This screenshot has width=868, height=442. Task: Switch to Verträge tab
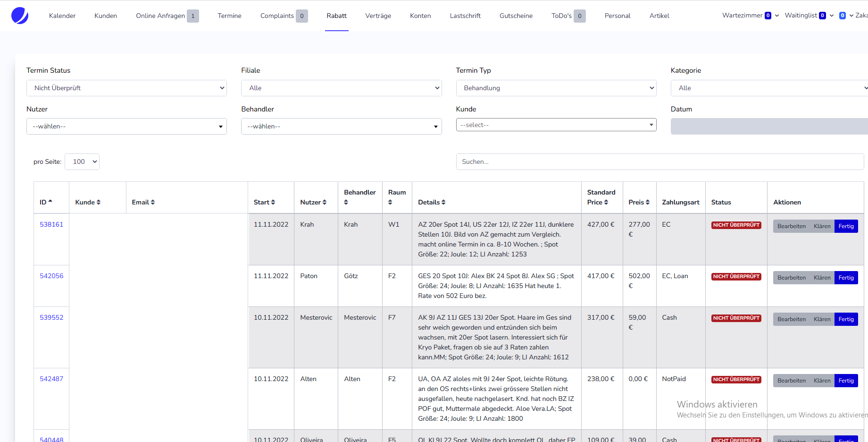tap(378, 16)
